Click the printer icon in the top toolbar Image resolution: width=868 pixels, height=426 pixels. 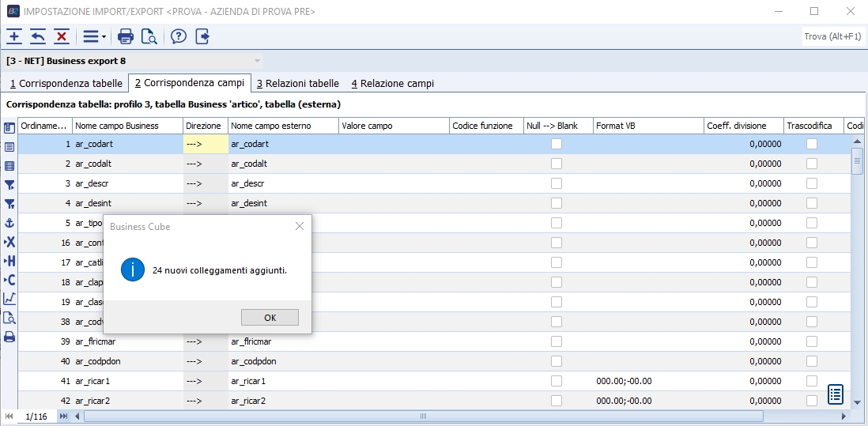pyautogui.click(x=126, y=36)
